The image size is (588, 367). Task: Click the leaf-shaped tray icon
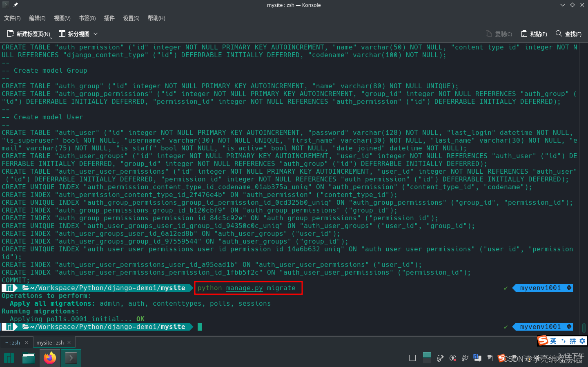(465, 358)
